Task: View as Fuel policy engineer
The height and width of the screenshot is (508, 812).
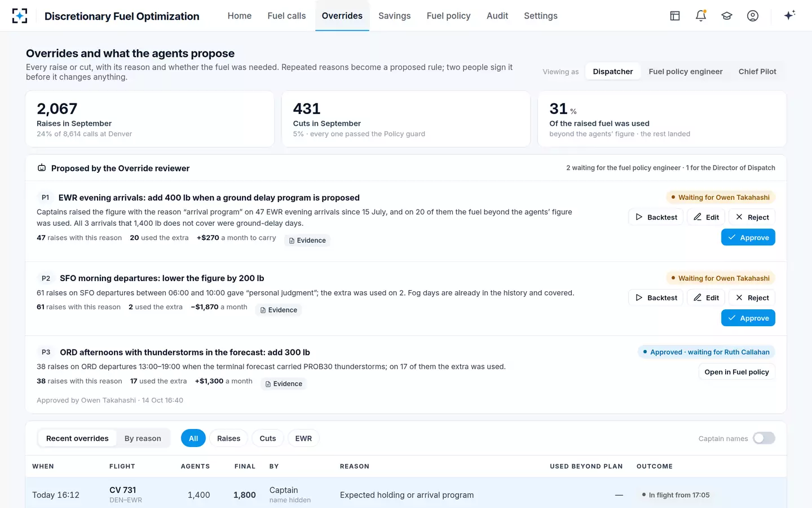Action: (686, 72)
